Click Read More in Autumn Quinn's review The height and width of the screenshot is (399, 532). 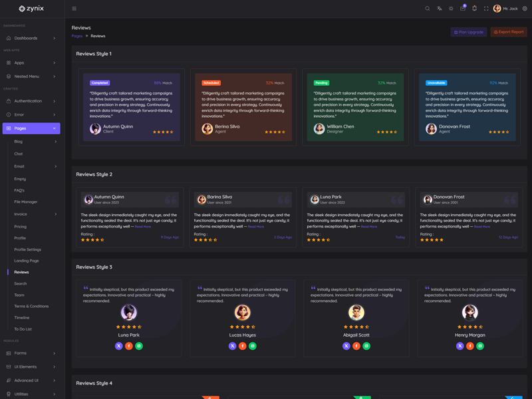[x=143, y=227]
